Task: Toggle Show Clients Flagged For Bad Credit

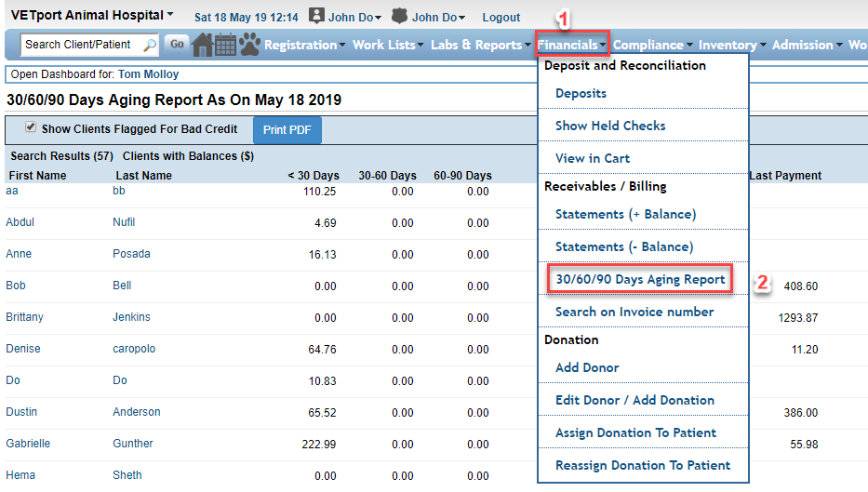Action: pyautogui.click(x=31, y=128)
